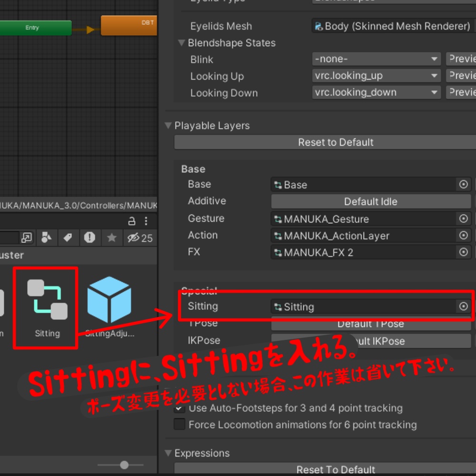Open the Looking Up blendshape dropdown
This screenshot has width=476, height=476.
pos(377,76)
